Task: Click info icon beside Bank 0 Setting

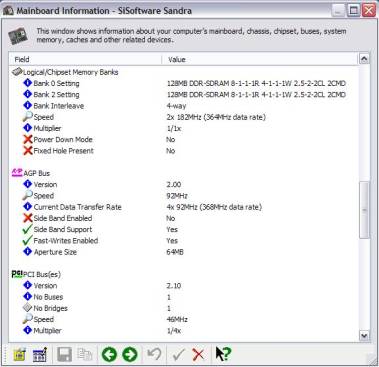Action: [x=28, y=83]
